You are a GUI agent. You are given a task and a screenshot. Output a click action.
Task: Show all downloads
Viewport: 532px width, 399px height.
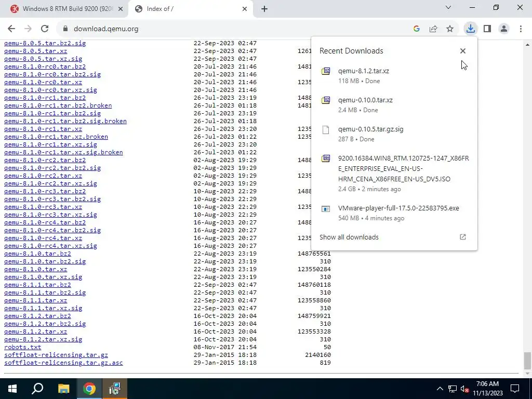pos(349,237)
